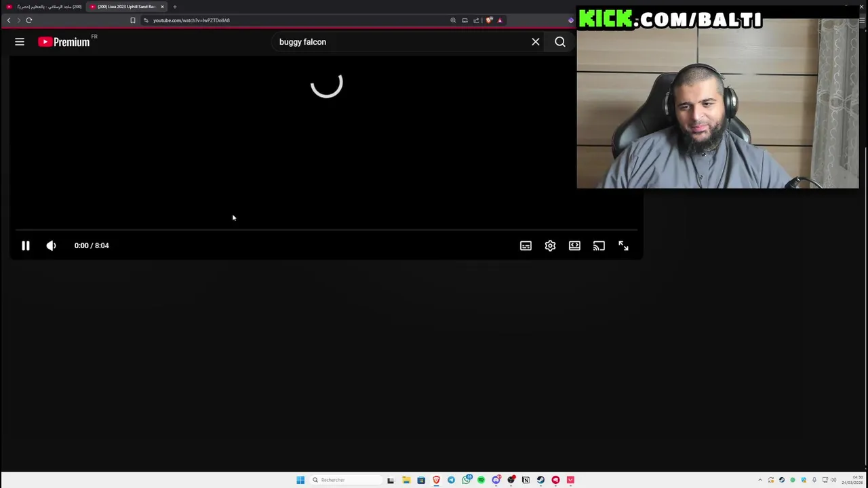
Task: Clear the search text with the X
Action: (x=536, y=42)
